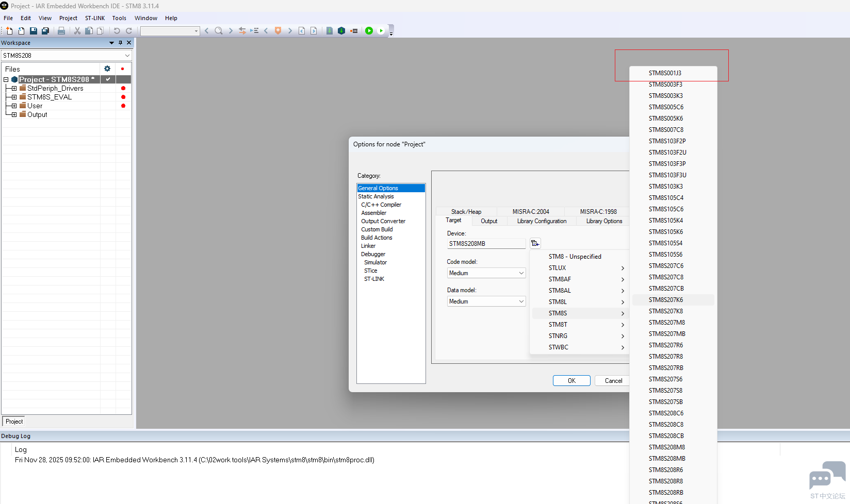The image size is (850, 504).
Task: Click the Toggle Bookmark shield icon
Action: tap(278, 31)
